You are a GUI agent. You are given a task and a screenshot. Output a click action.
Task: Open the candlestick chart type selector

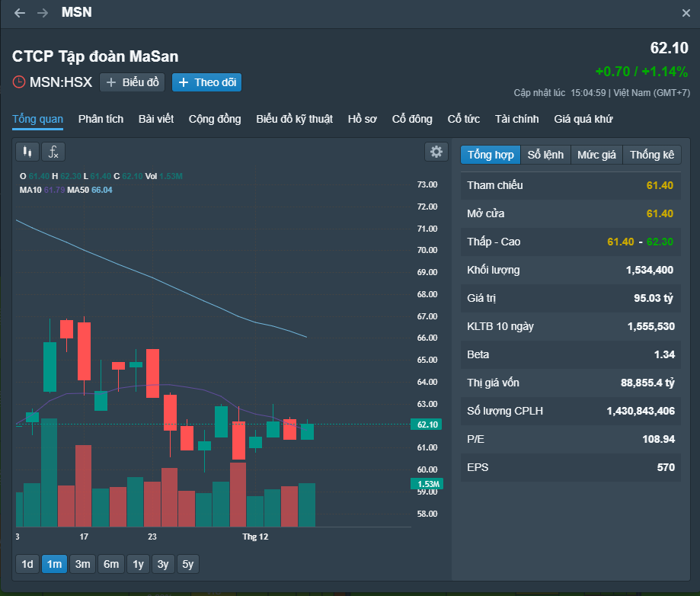pos(27,152)
